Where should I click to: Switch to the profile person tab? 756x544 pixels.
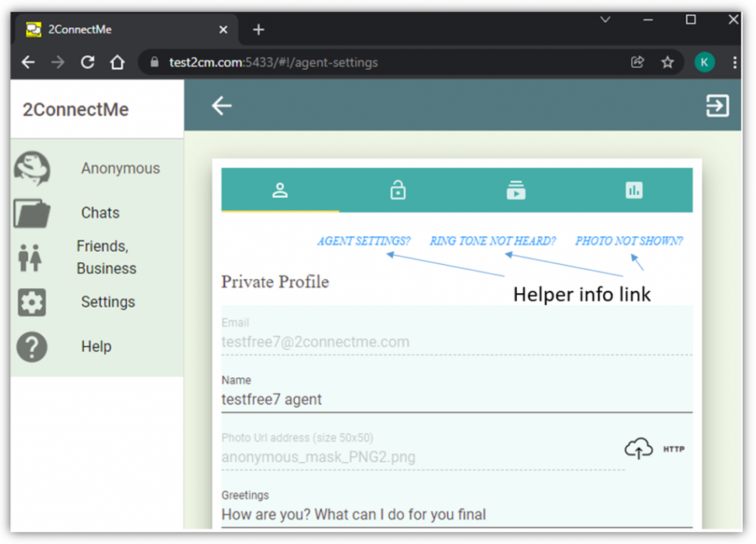click(x=280, y=190)
